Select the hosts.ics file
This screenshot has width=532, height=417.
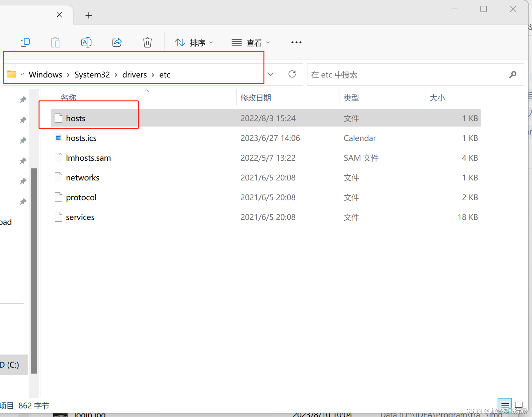point(265,138)
